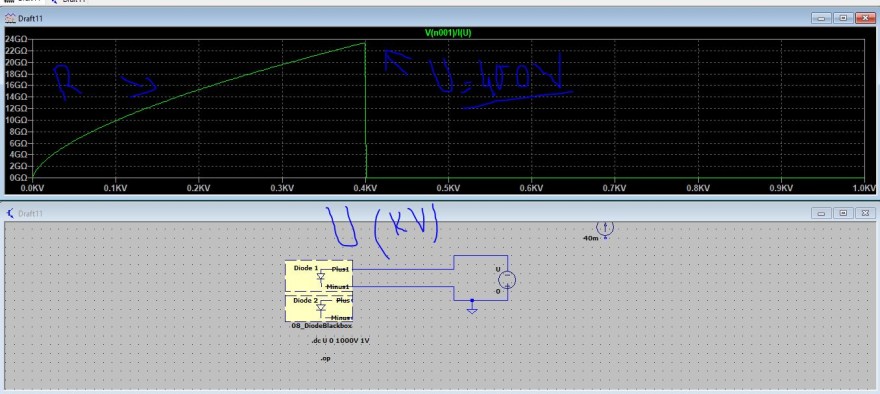Image resolution: width=880 pixels, height=394 pixels.
Task: Maximize the schematic Draft11 window
Action: tap(842, 213)
